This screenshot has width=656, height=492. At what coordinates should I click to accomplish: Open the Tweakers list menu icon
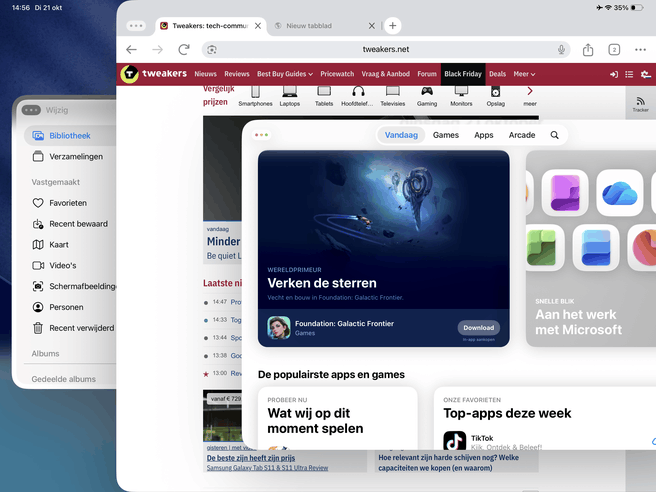[x=629, y=74]
